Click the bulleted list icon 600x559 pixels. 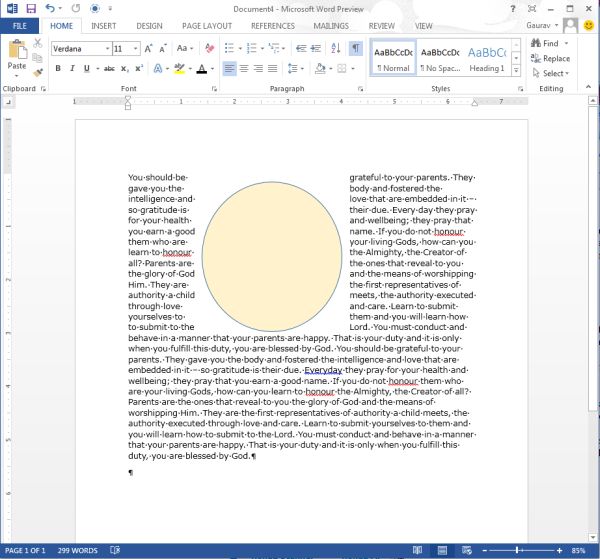click(x=229, y=47)
